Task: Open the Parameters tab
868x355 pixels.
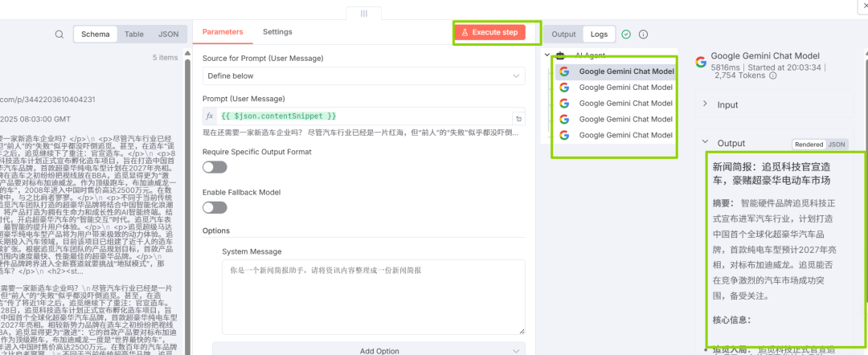Action: [223, 32]
